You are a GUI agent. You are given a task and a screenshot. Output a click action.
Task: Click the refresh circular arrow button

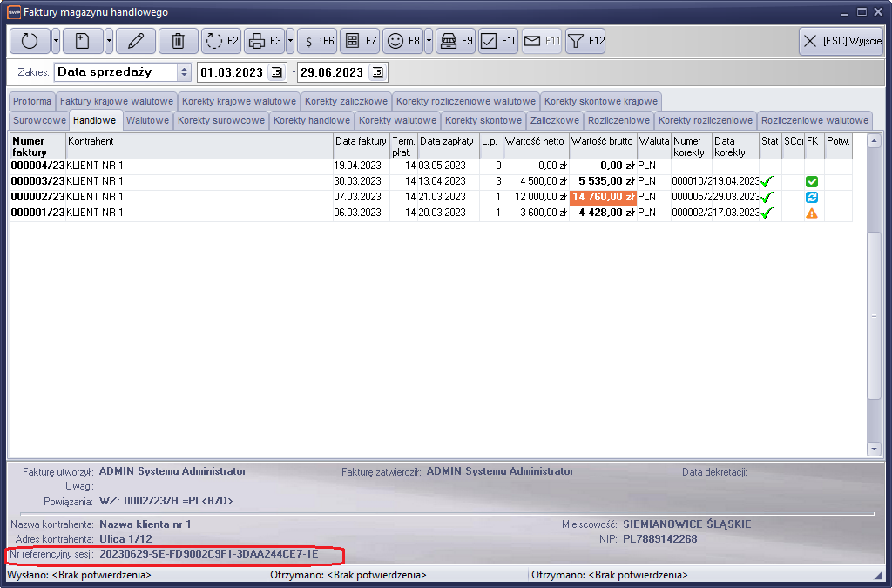coord(30,41)
